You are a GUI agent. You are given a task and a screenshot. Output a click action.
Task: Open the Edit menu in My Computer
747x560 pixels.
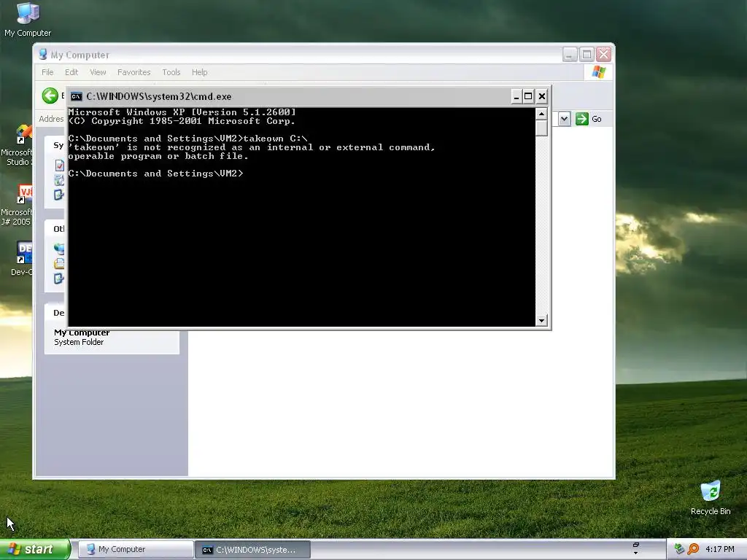point(71,72)
